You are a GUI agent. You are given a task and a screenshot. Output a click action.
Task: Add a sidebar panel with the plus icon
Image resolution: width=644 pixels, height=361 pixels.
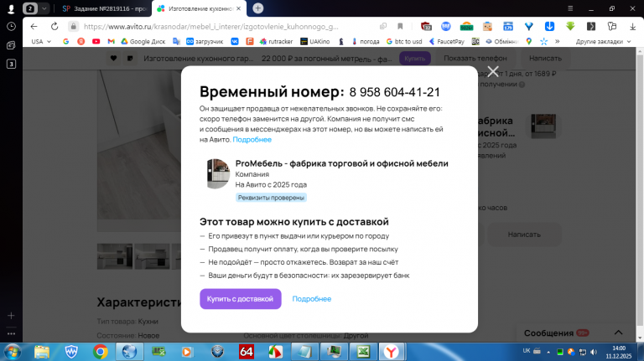click(x=11, y=316)
